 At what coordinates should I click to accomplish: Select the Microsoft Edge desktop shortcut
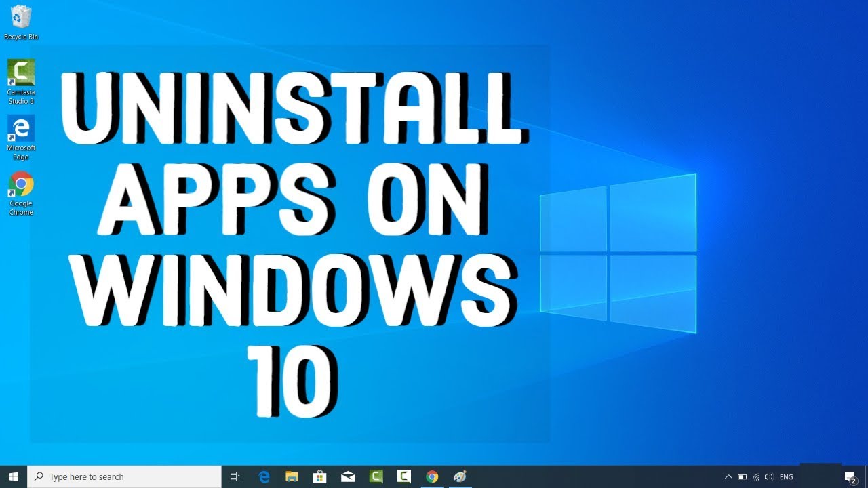point(21,138)
